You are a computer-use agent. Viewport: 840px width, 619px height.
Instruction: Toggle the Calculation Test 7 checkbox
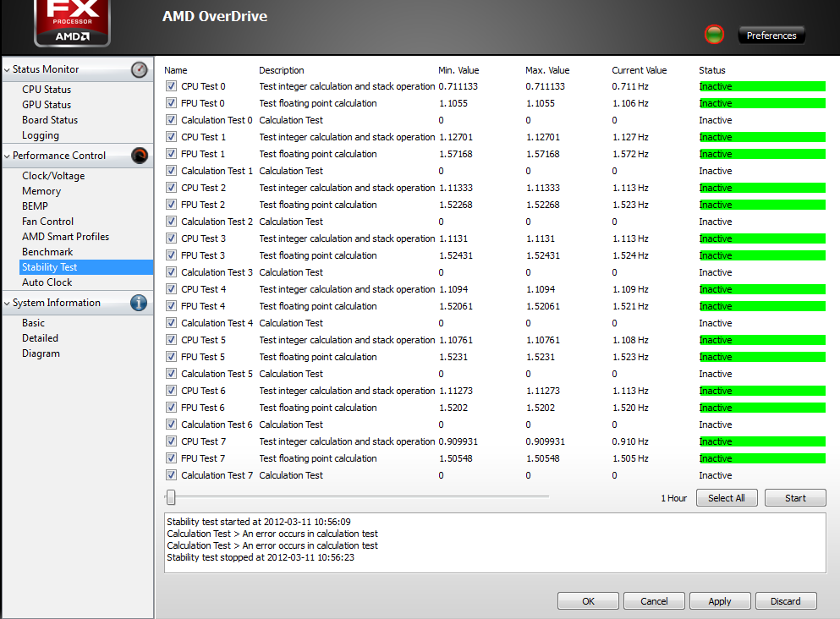pyautogui.click(x=171, y=475)
